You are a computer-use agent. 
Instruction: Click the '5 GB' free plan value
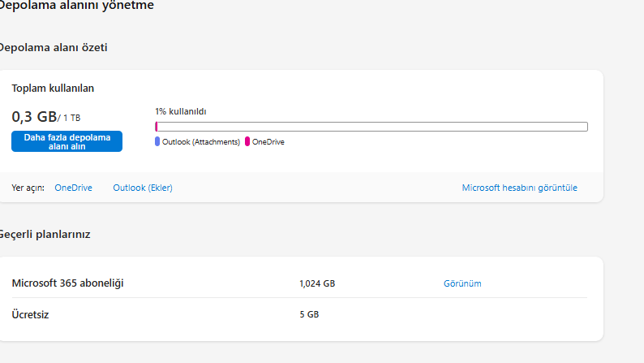(x=309, y=314)
